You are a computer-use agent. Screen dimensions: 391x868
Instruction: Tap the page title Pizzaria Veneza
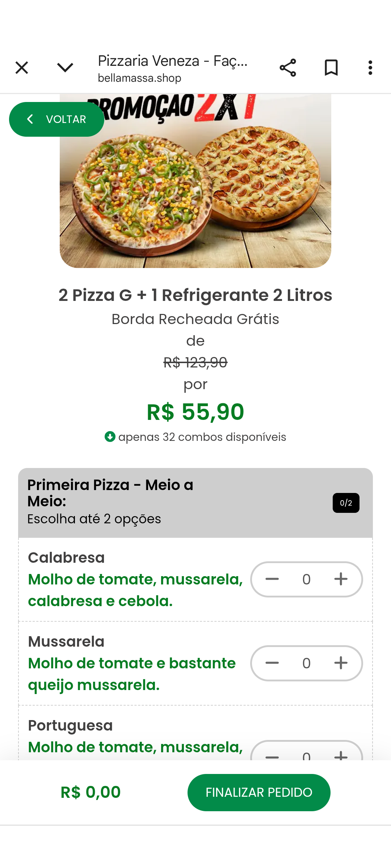[x=173, y=61]
